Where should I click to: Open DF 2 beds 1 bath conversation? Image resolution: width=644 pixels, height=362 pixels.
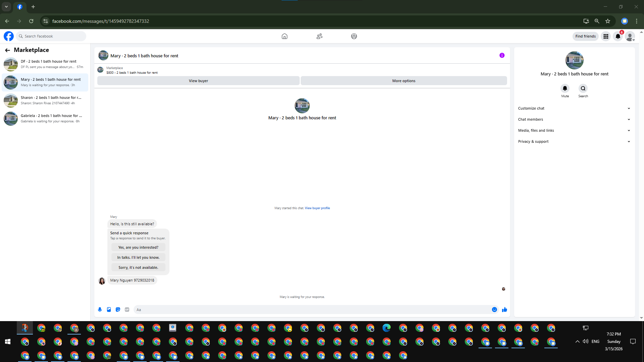45,64
